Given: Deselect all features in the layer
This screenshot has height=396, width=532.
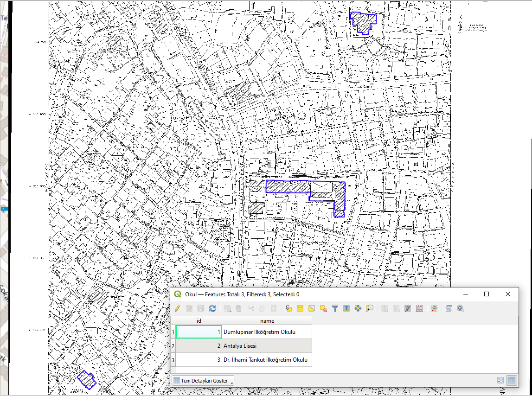Looking at the screenshot, I should click(323, 308).
